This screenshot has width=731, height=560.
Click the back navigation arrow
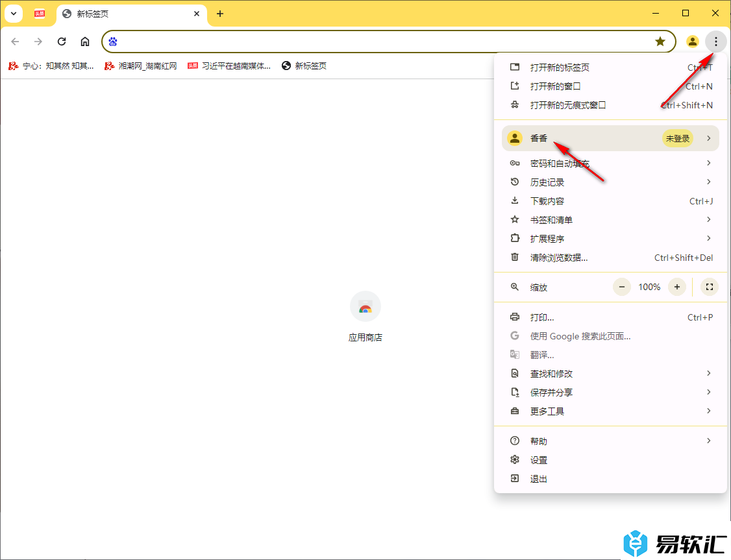point(15,42)
